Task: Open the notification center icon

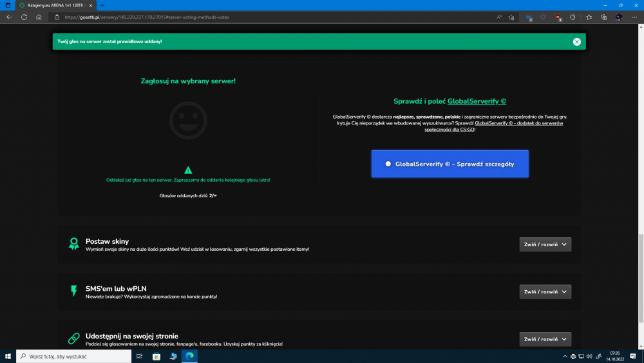Action: [x=633, y=357]
